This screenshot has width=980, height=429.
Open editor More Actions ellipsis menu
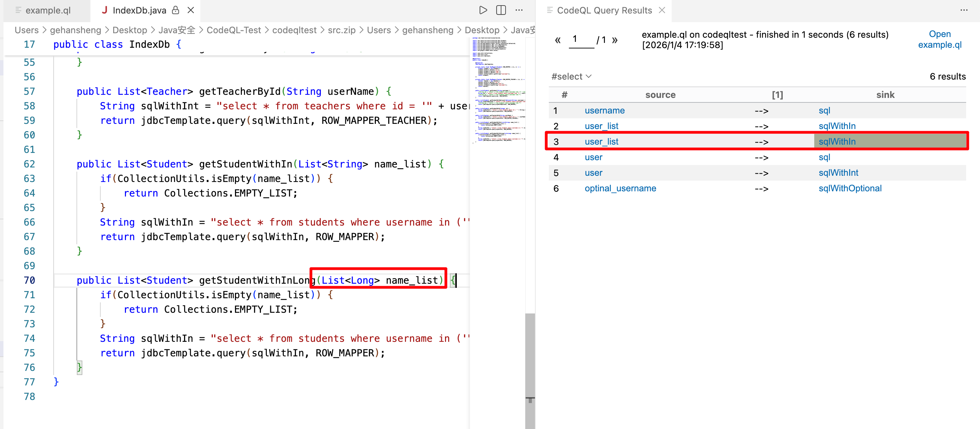click(519, 10)
